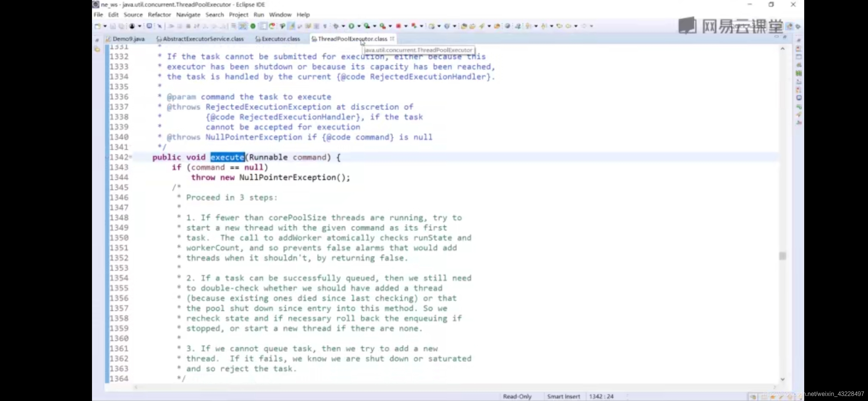Click the Search flashlight toolbar icon
The width and height of the screenshot is (868, 401).
click(481, 26)
